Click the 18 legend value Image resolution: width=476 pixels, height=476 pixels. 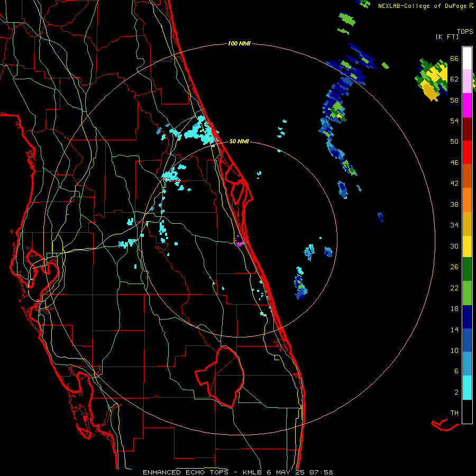click(454, 309)
